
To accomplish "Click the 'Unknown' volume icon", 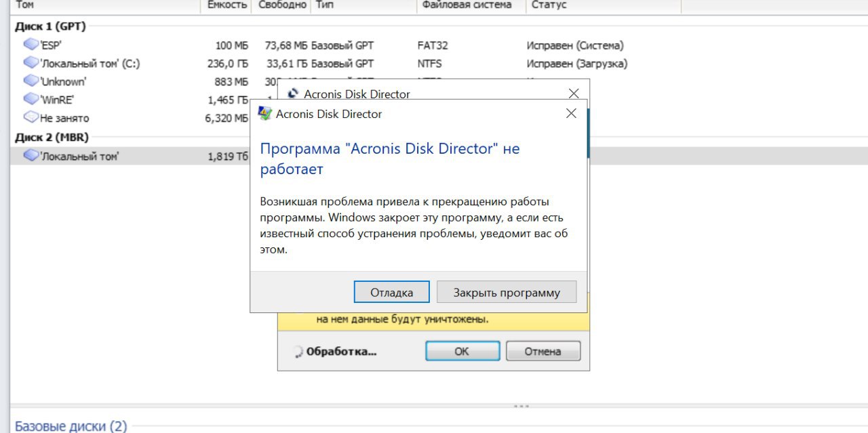I will pyautogui.click(x=31, y=81).
